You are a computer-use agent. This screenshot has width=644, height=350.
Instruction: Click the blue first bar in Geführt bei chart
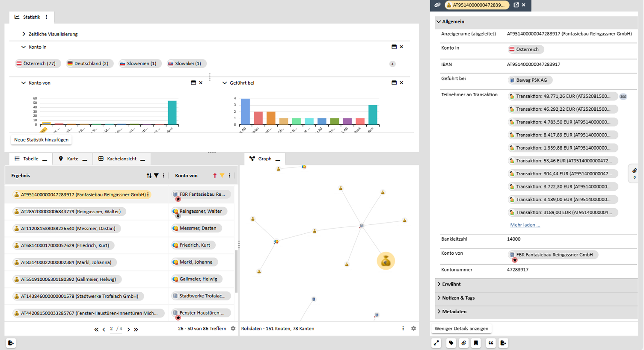pyautogui.click(x=245, y=112)
